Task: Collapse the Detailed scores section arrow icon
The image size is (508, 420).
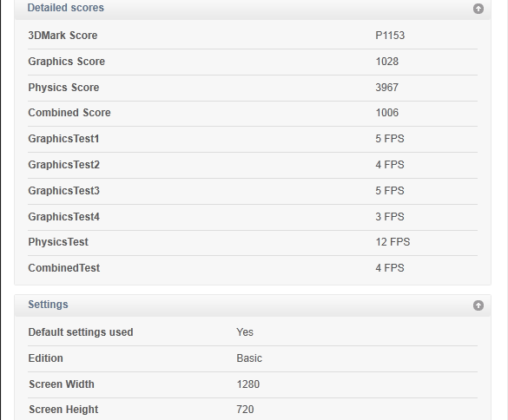Action: [x=478, y=9]
